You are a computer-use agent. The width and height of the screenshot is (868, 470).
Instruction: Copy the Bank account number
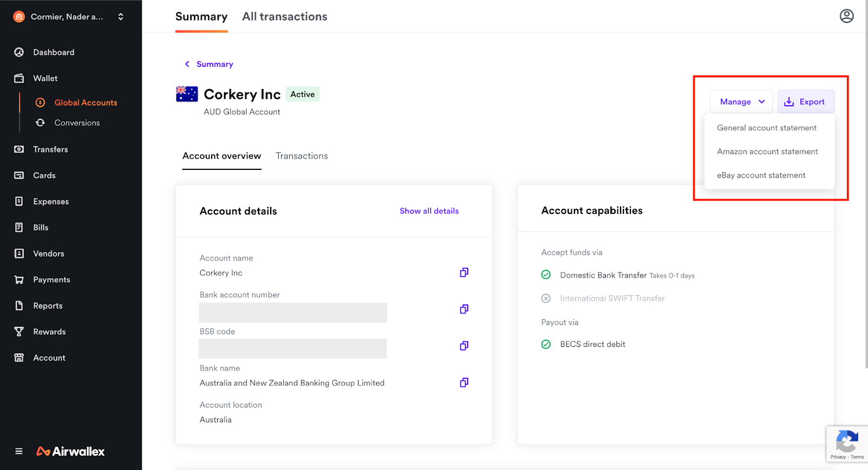click(464, 309)
